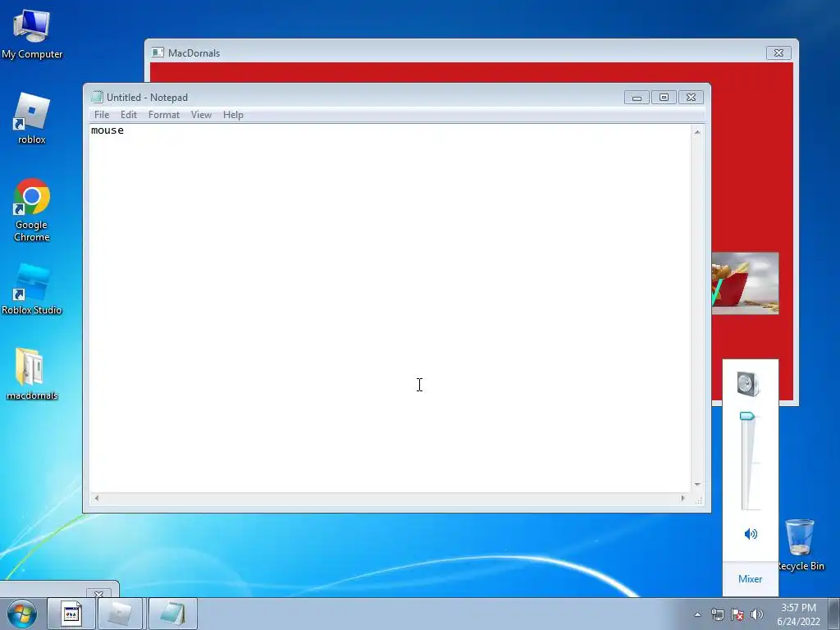
Task: Mute sound with volume popup speaker button
Action: pyautogui.click(x=751, y=533)
